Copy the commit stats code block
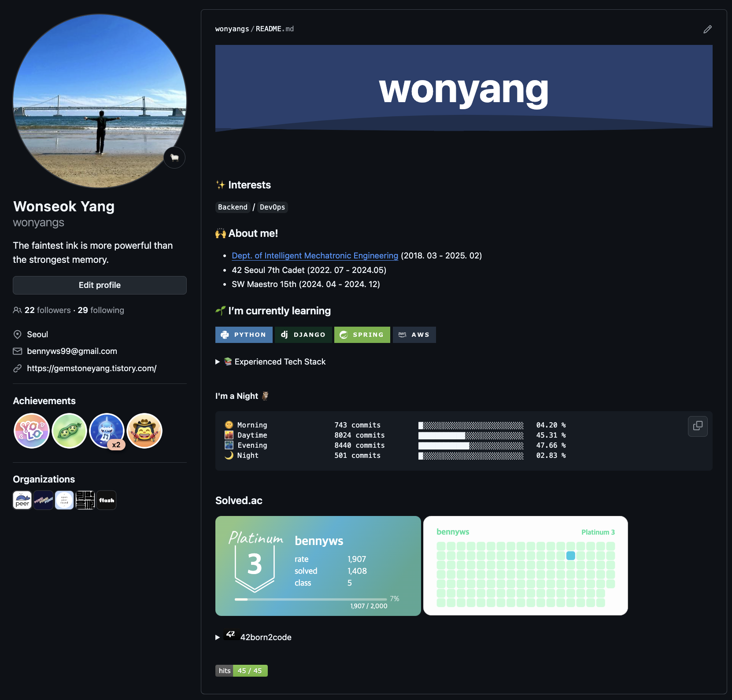This screenshot has width=732, height=700. click(x=698, y=426)
